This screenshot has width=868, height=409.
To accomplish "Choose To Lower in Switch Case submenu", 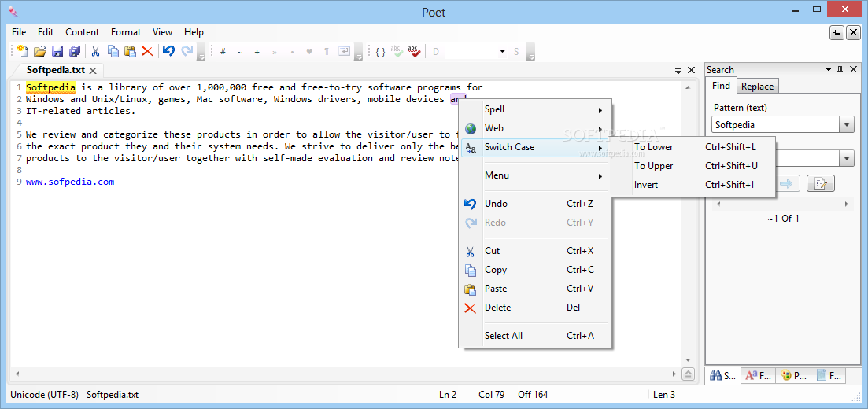I will tap(691, 147).
